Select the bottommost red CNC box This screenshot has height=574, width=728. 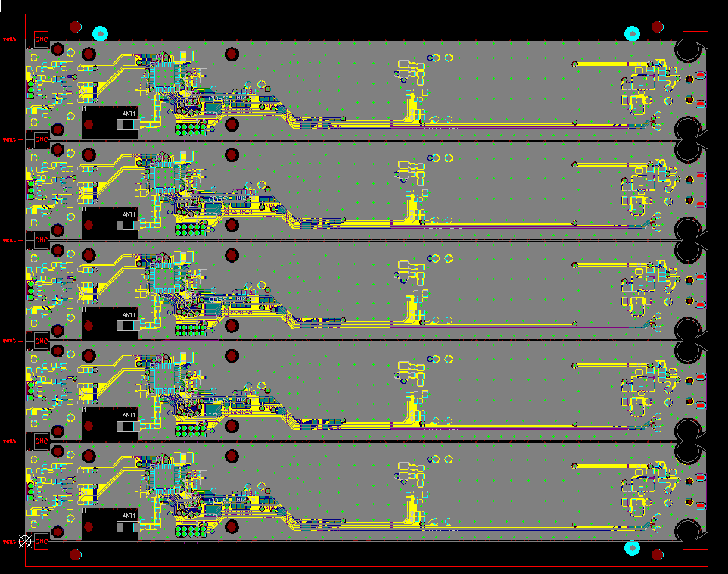(x=41, y=541)
